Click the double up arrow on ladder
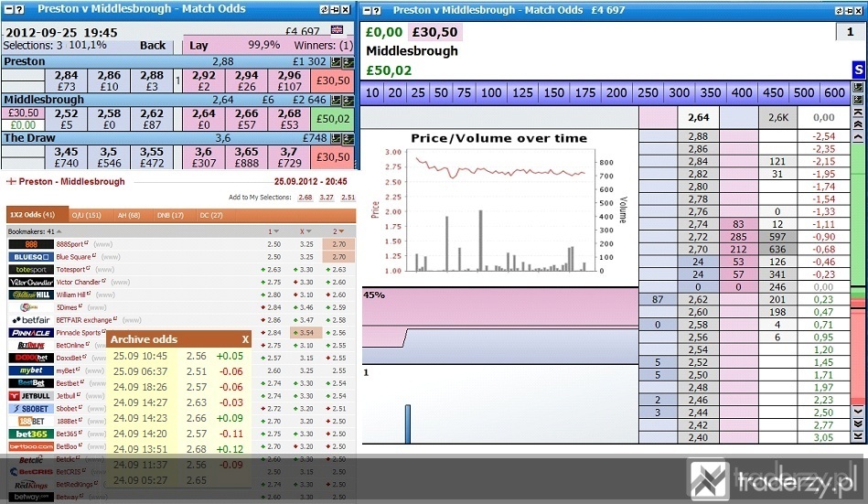This screenshot has height=504, width=868. (858, 124)
